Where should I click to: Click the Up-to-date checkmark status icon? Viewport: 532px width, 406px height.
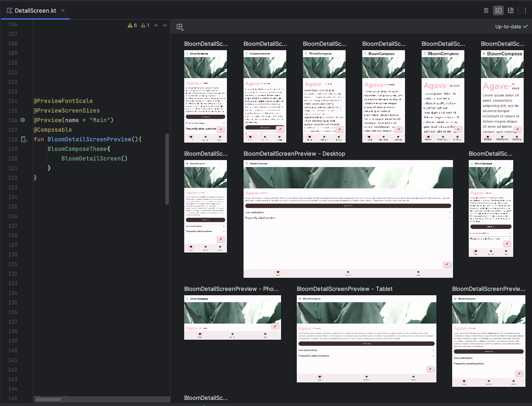pos(527,26)
